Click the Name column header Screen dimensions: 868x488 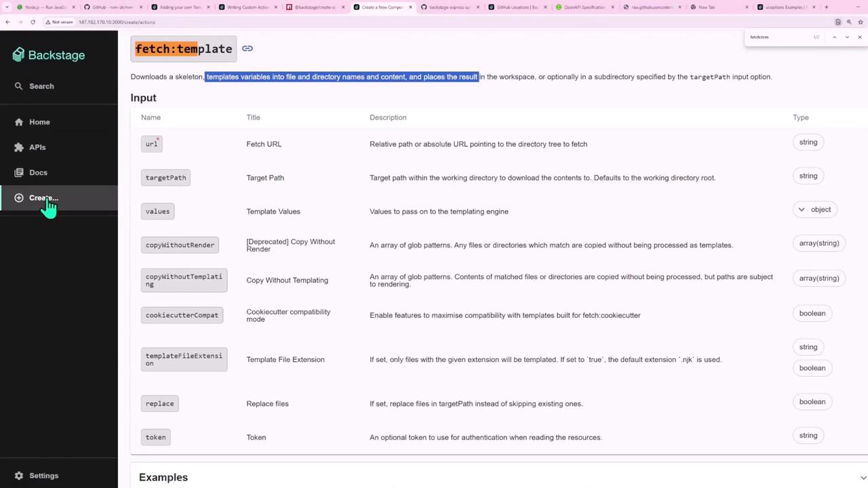tap(151, 117)
